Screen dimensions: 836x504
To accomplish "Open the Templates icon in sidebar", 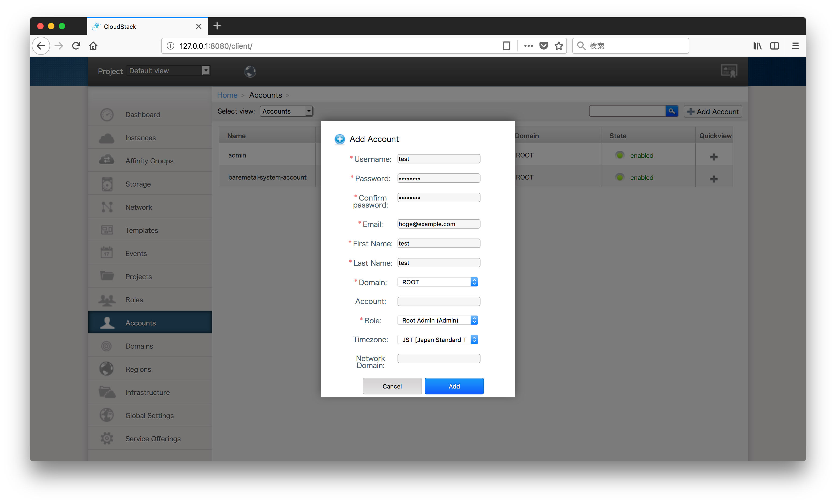I will pos(107,230).
